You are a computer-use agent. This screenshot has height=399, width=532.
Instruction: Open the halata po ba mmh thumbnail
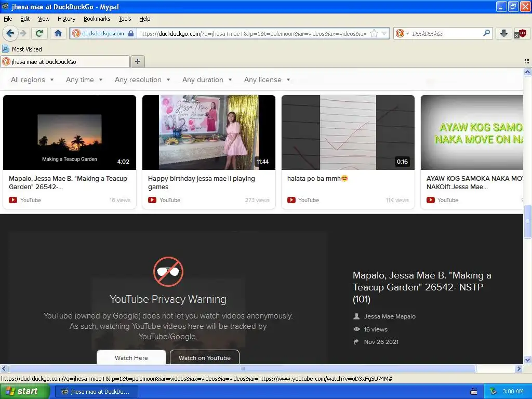(348, 132)
